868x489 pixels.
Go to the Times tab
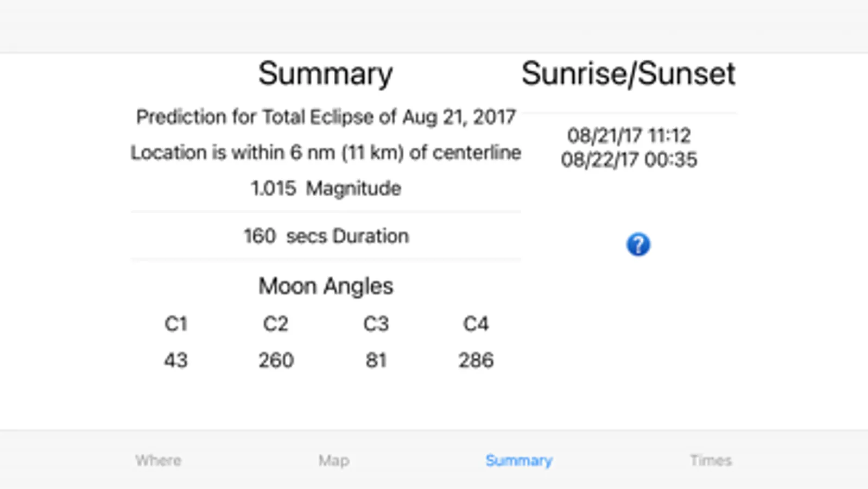(x=711, y=461)
